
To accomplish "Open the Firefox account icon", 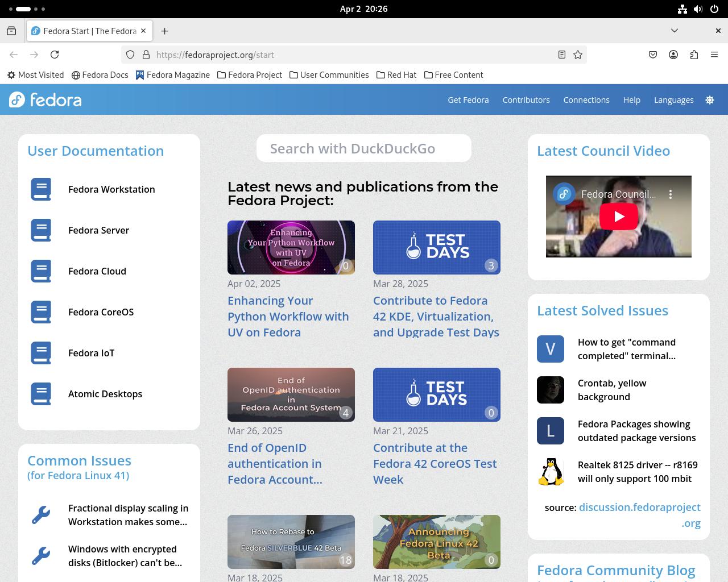I will 673,55.
